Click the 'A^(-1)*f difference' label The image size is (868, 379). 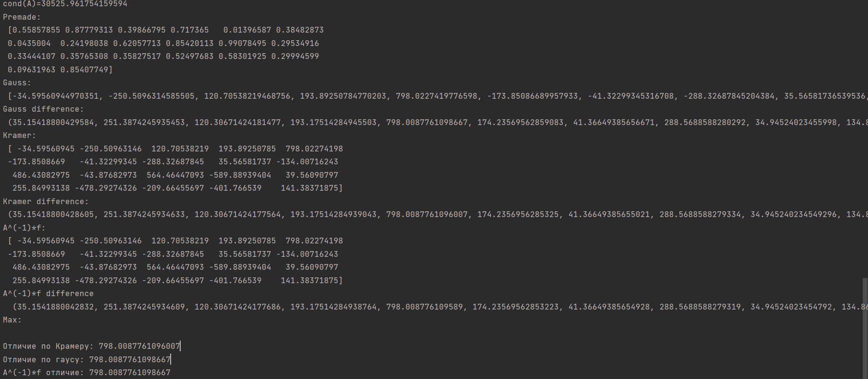click(48, 294)
